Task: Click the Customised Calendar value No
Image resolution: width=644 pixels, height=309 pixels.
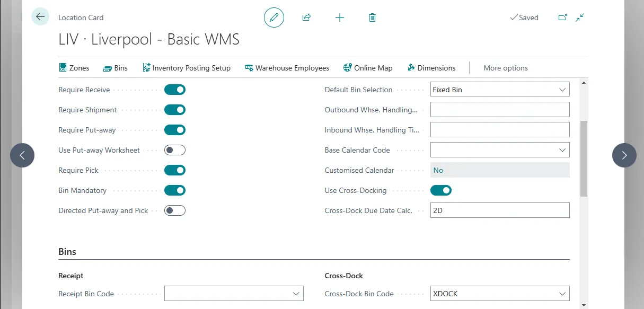Action: coord(500,170)
